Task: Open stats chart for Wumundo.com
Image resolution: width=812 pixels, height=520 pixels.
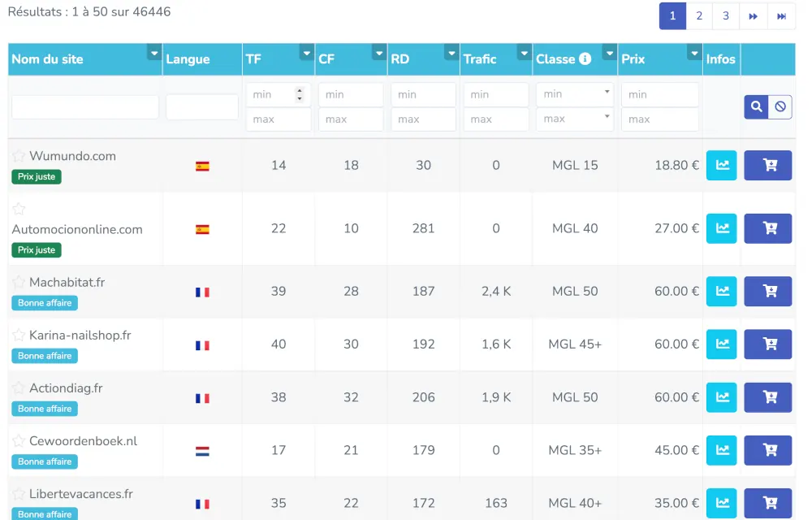Action: tap(721, 165)
